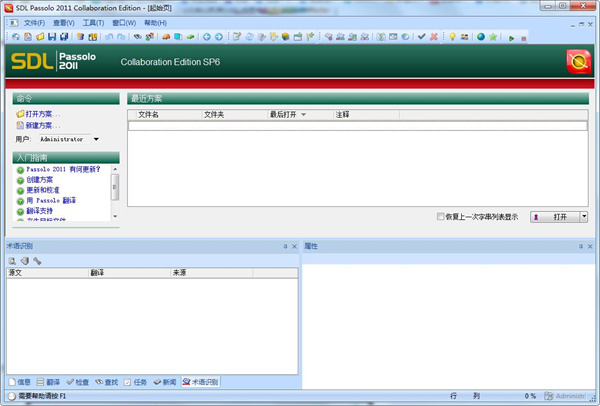Click the envelope mail toolbar icon
600x406 pixels.
tap(393, 37)
